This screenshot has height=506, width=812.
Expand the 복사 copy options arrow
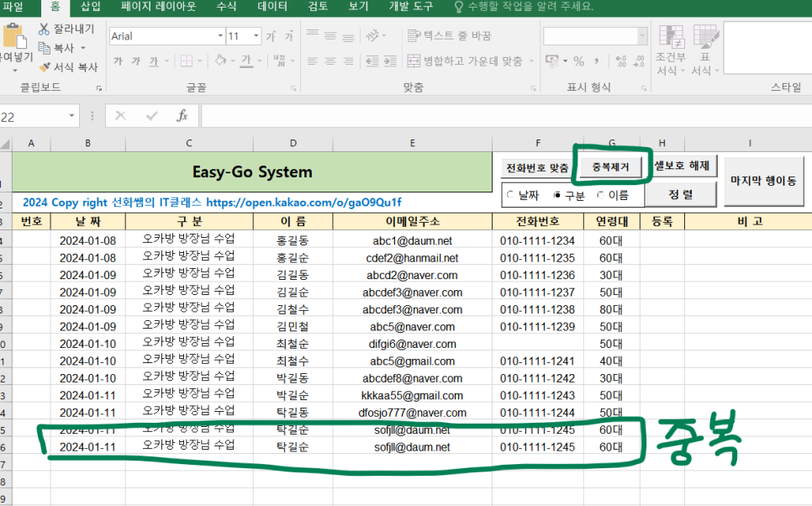tap(83, 48)
